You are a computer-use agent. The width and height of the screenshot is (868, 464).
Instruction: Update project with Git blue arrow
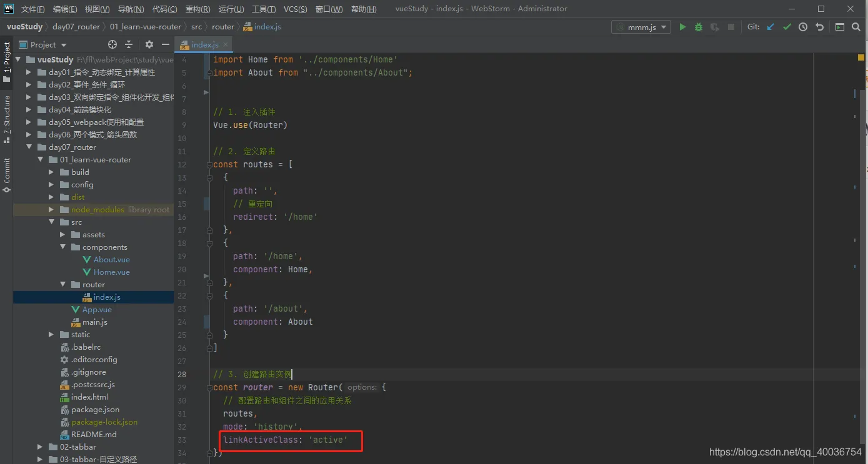[x=771, y=27]
